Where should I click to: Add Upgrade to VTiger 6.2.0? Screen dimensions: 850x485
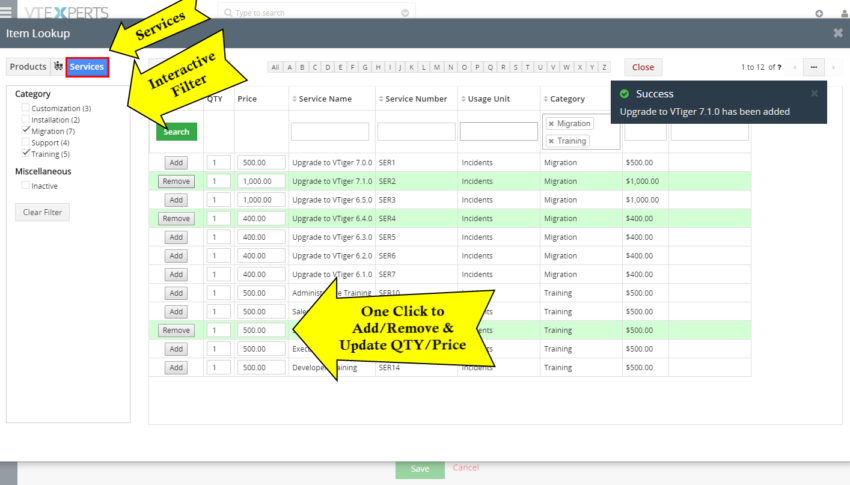176,256
